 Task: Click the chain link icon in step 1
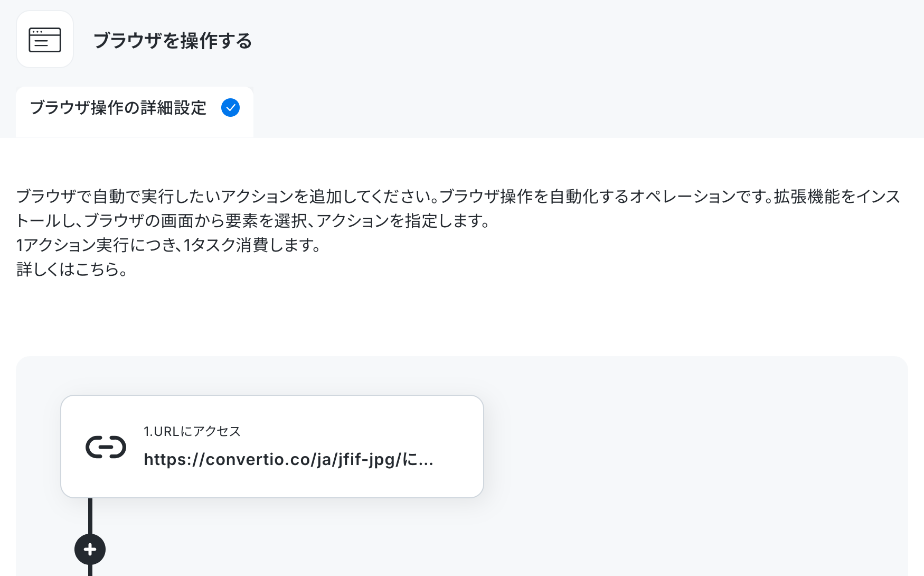(106, 447)
